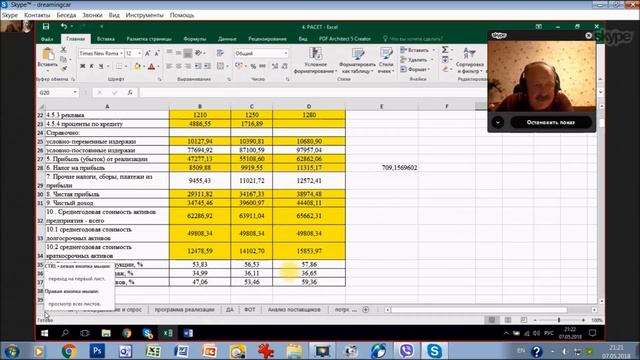Apply the red font color
The image size is (640, 360).
pyautogui.click(x=151, y=66)
